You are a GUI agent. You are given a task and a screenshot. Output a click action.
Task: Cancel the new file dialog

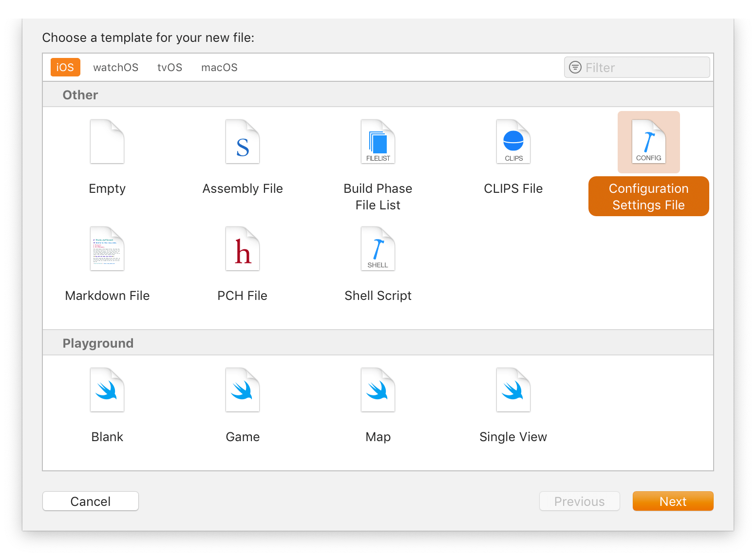click(90, 501)
